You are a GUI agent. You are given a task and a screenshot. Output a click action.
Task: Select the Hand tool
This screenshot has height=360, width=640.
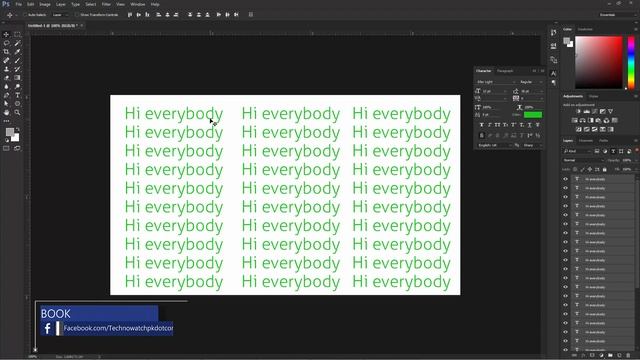coord(6,112)
